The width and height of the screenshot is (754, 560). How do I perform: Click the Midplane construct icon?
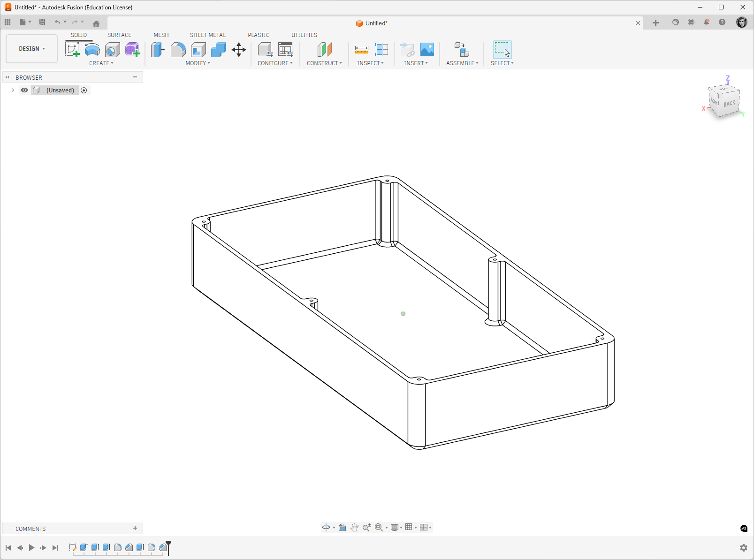(x=325, y=49)
